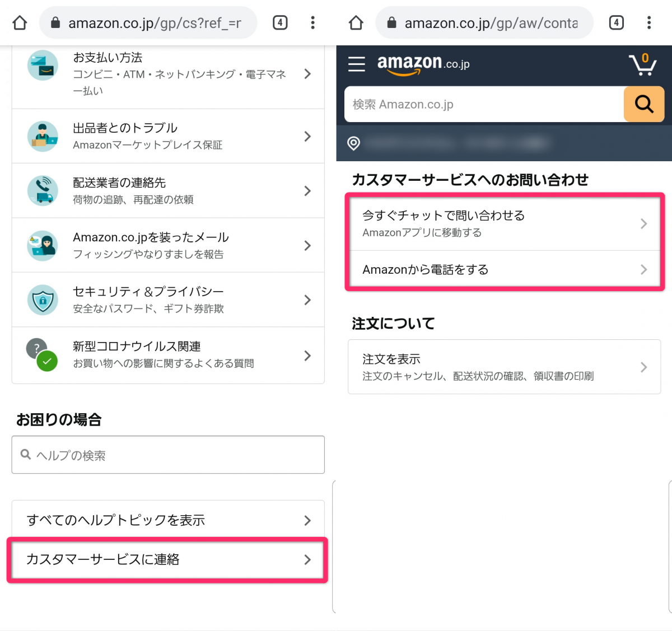
Task: Click the delivery location pin icon
Action: point(353,143)
